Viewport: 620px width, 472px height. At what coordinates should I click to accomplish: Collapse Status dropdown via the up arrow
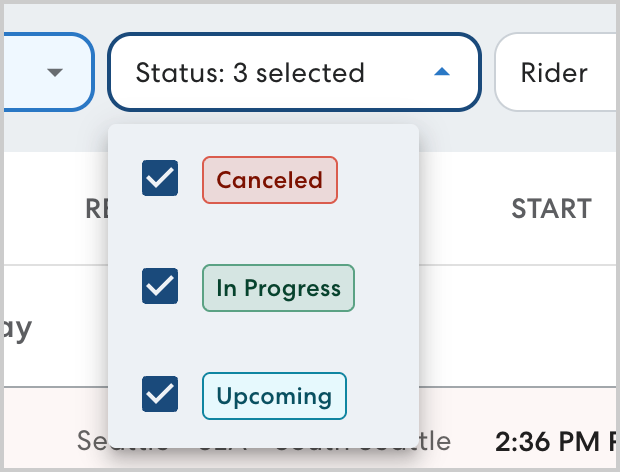coord(442,73)
